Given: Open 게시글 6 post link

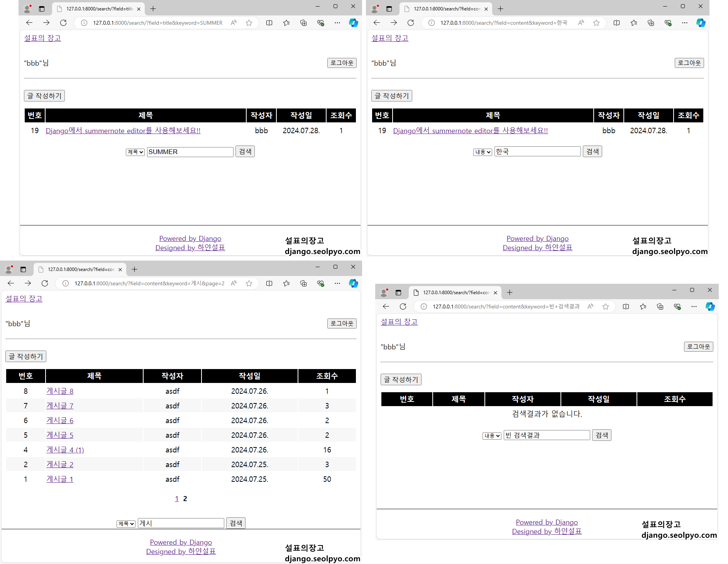Looking at the screenshot, I should 60,420.
